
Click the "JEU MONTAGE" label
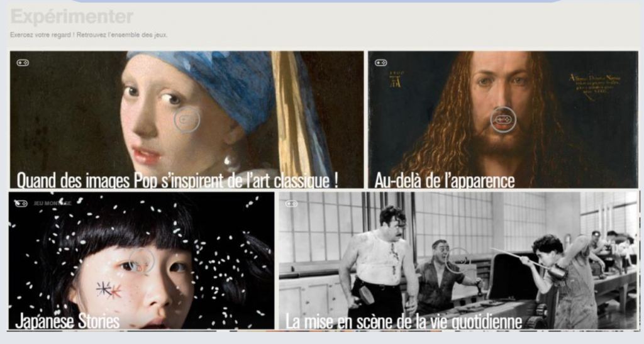pyautogui.click(x=53, y=204)
